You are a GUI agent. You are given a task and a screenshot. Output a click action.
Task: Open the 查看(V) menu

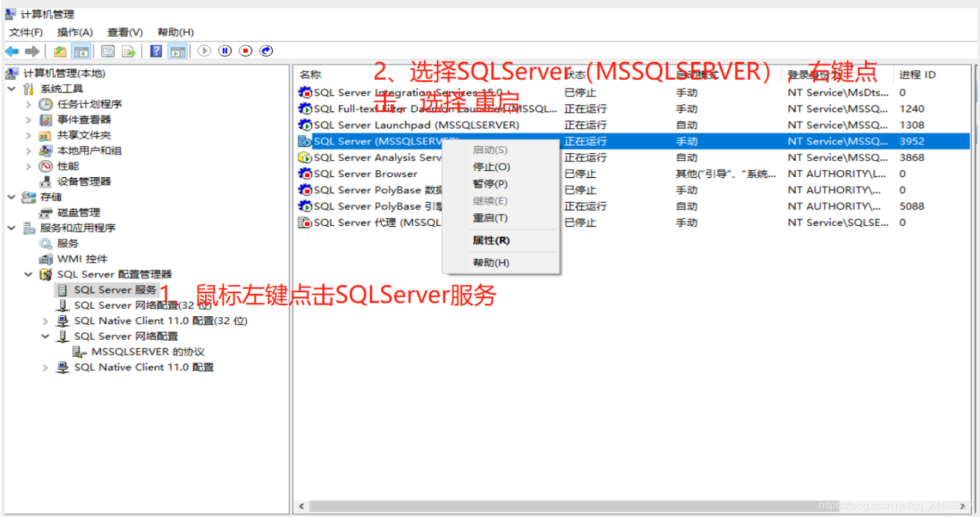pyautogui.click(x=125, y=32)
